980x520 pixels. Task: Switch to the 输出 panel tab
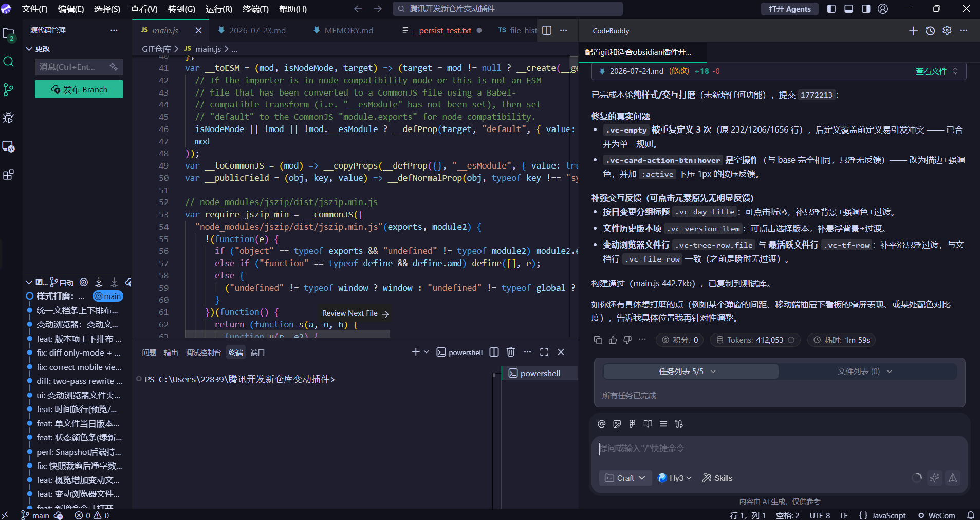click(x=171, y=352)
